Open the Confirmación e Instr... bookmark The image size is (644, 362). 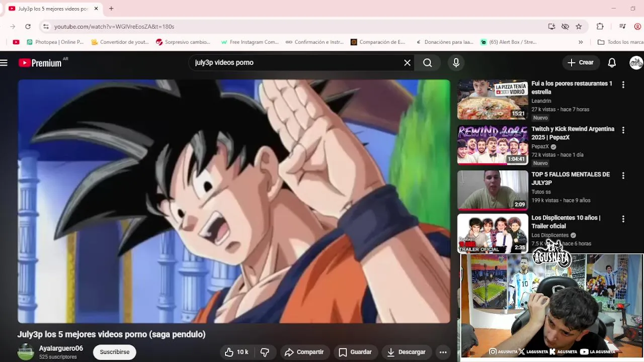point(314,42)
